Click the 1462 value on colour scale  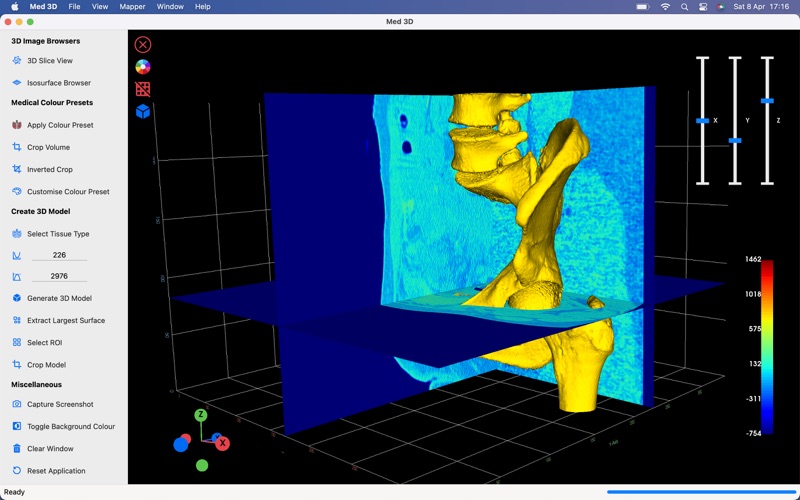[x=753, y=259]
